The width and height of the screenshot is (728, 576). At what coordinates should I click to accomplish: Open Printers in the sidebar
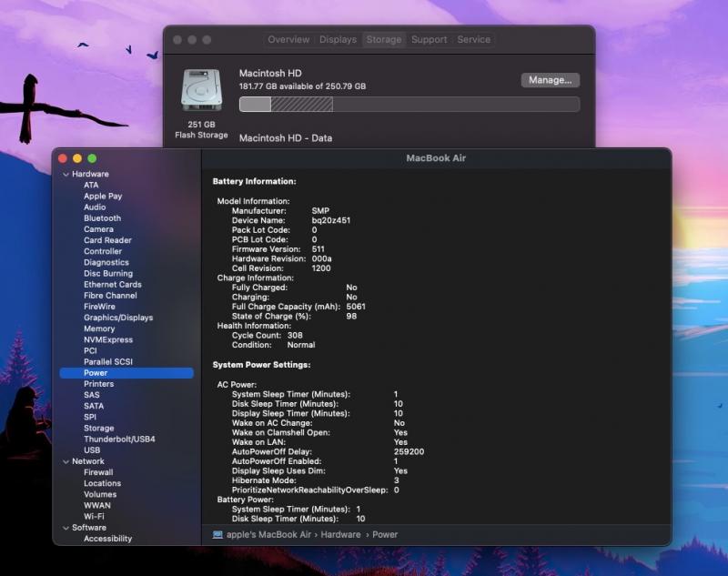98,384
